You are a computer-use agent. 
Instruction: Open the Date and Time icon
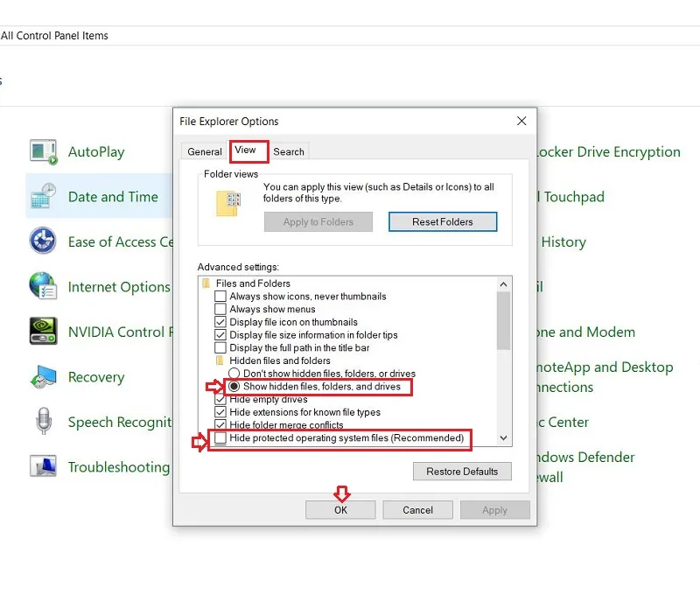coord(43,196)
